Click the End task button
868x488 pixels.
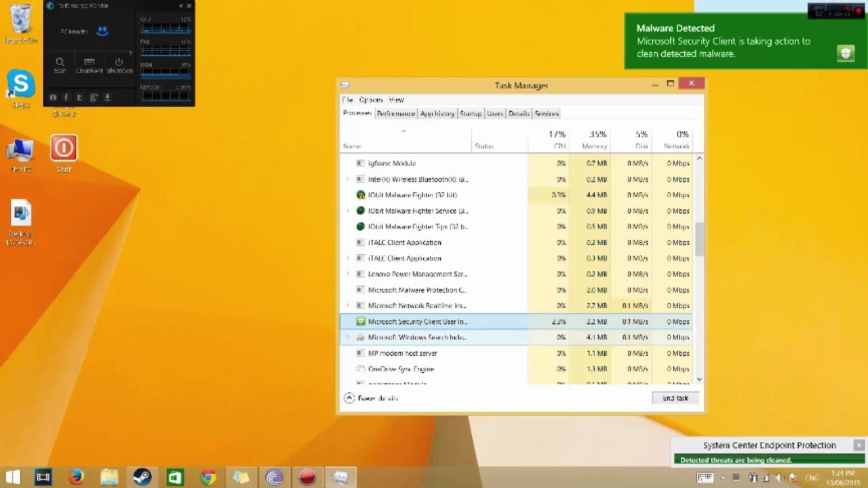(x=675, y=399)
